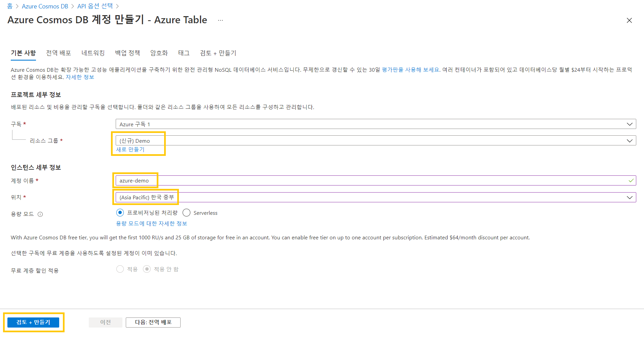Click the 이전 button
Image resolution: width=644 pixels, height=339 pixels.
tap(106, 322)
